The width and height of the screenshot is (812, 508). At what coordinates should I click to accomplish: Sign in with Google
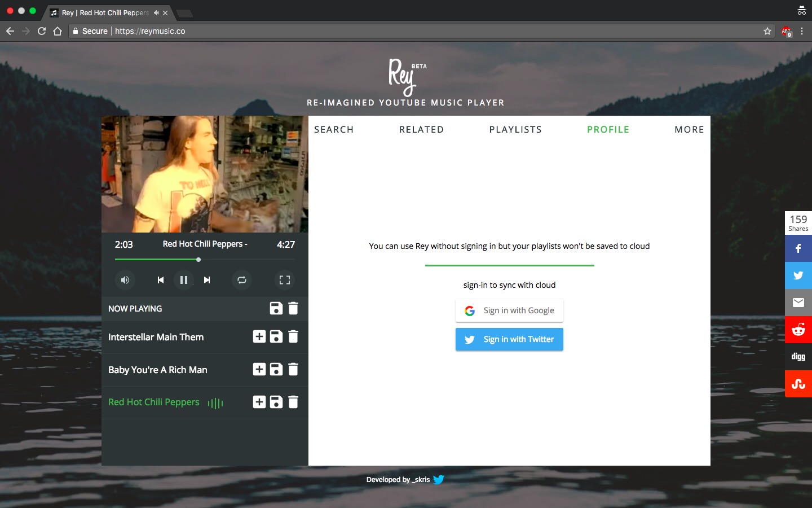(x=509, y=310)
